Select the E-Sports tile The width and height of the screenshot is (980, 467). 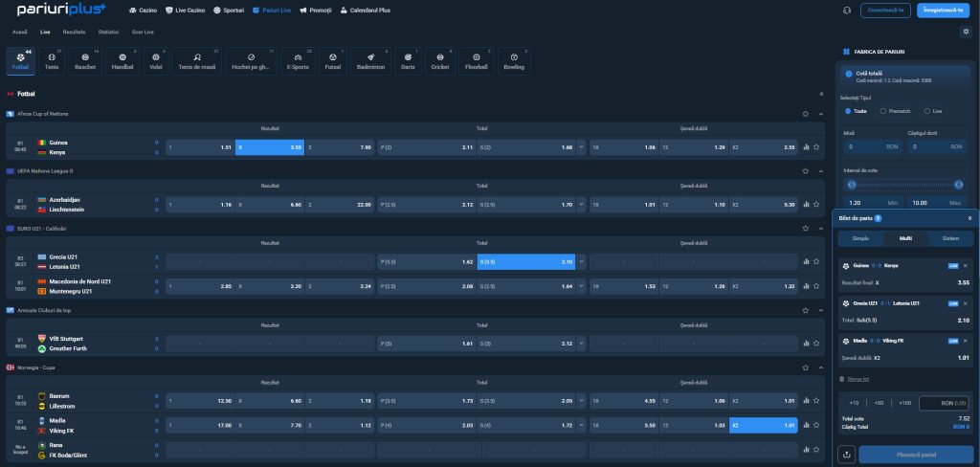coord(299,61)
